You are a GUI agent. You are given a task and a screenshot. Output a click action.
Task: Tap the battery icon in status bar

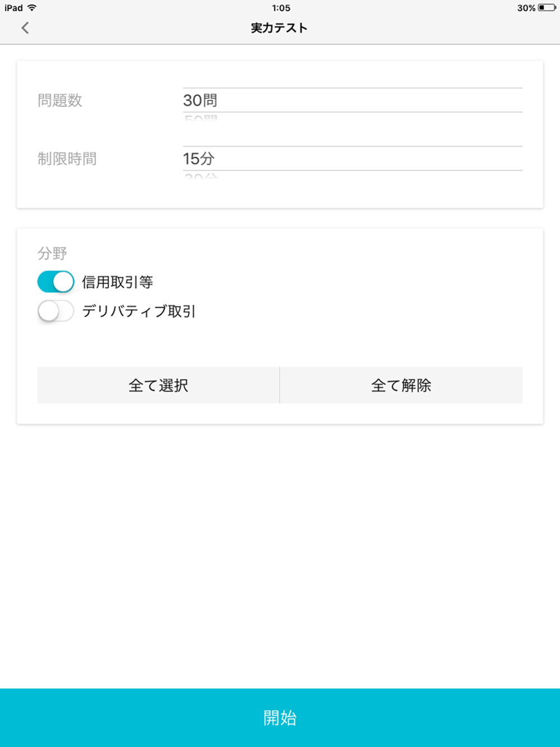[547, 8]
